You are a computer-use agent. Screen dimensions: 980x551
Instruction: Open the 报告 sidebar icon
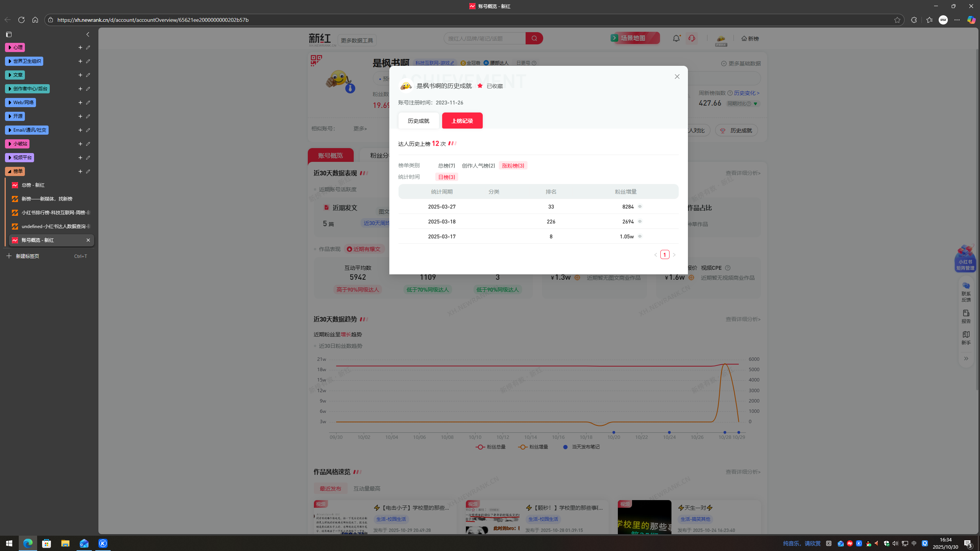[966, 316]
